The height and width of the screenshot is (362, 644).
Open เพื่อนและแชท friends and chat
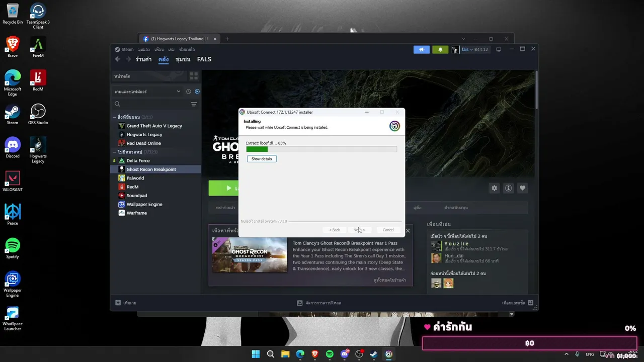518,303
